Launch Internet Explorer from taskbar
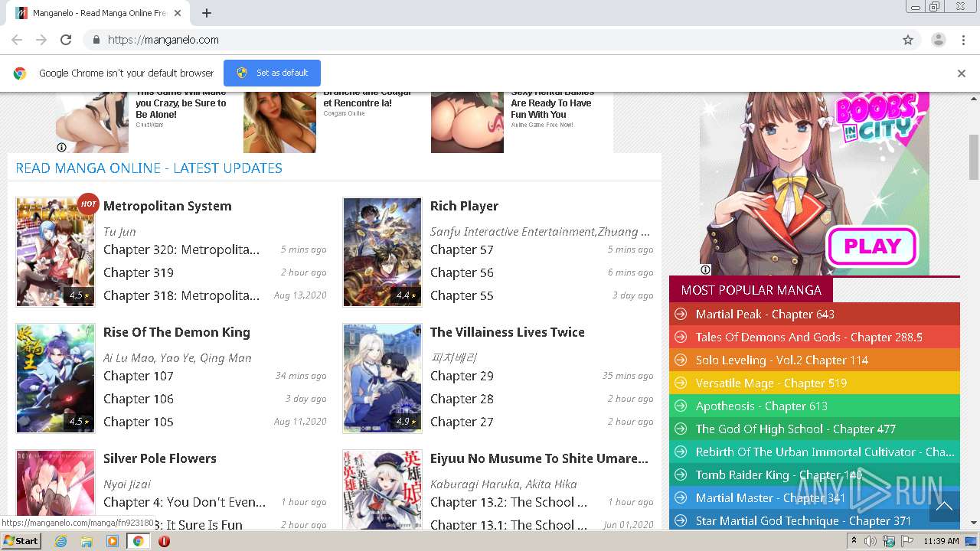The image size is (980, 551). [61, 541]
